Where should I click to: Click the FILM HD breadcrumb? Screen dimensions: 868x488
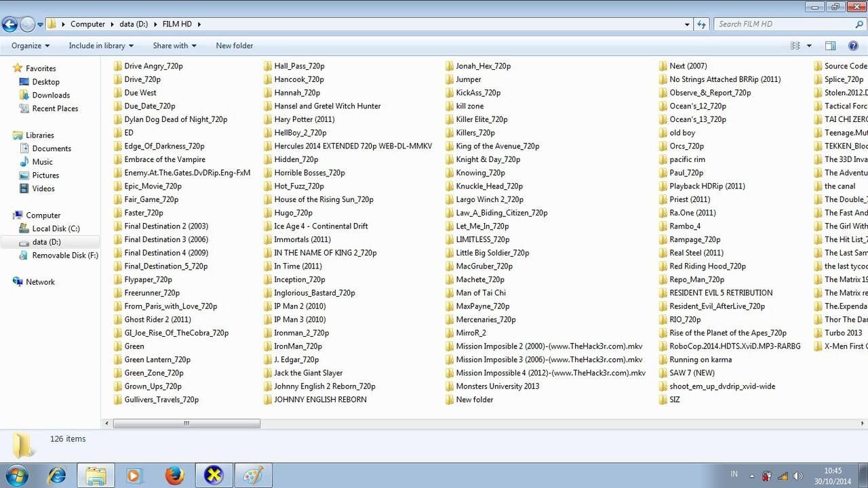(177, 24)
